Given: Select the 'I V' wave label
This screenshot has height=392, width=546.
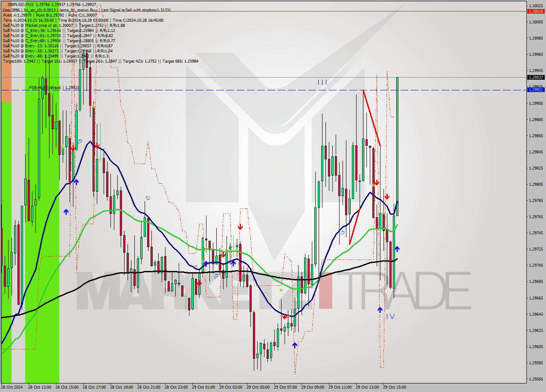Looking at the screenshot, I should tap(391, 316).
